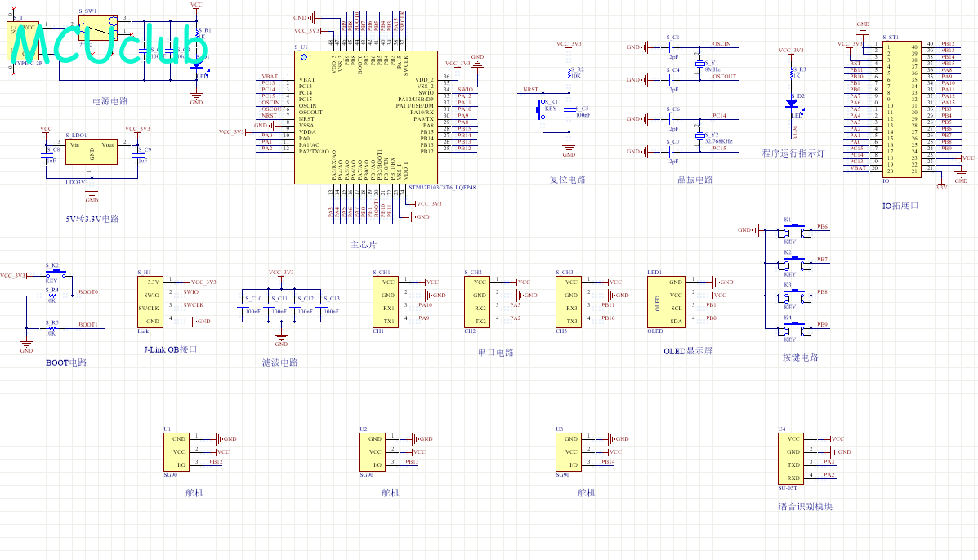Select the S_C7 12pF capacitor
The image size is (978, 560).
pyautogui.click(x=671, y=151)
